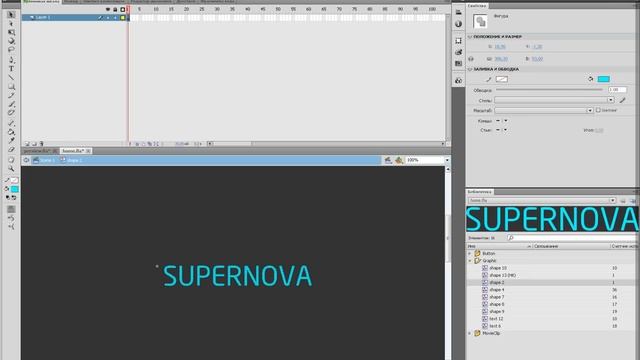The image size is (640, 360).
Task: Select the Free Transform tool
Action: point(11,32)
